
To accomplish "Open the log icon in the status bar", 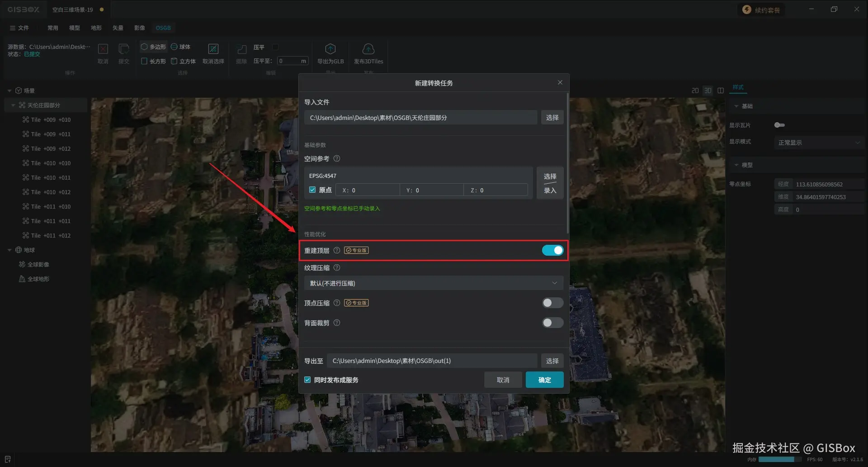I will click(x=8, y=459).
